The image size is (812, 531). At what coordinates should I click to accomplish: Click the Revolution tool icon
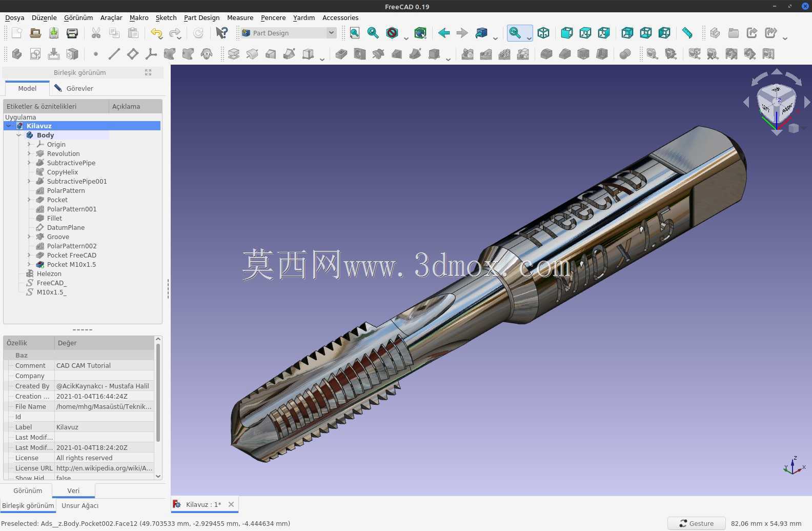252,54
